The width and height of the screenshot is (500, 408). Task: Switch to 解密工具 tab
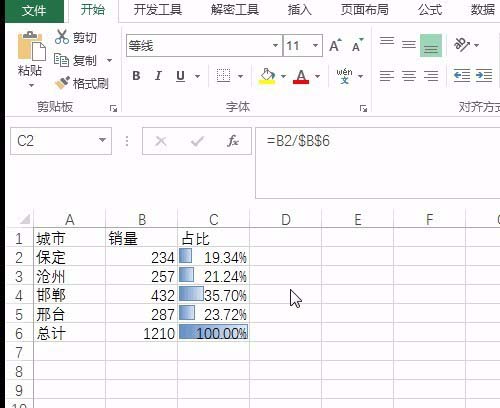pyautogui.click(x=235, y=10)
